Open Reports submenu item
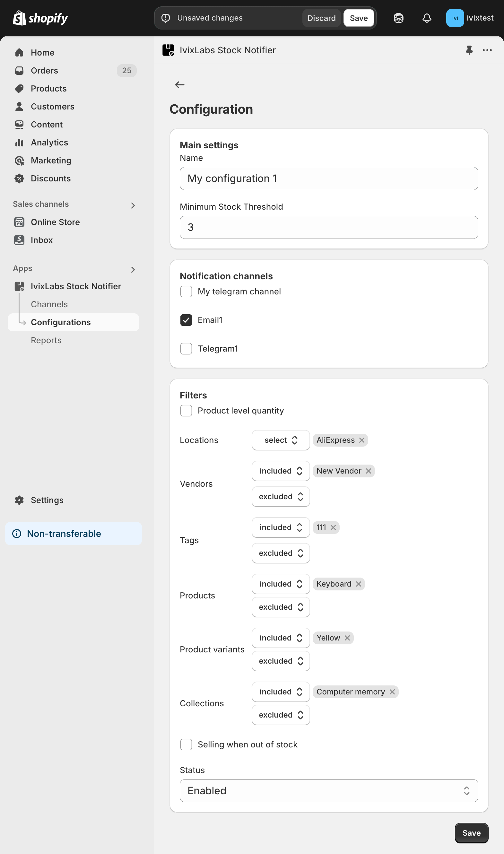The image size is (504, 854). point(46,340)
